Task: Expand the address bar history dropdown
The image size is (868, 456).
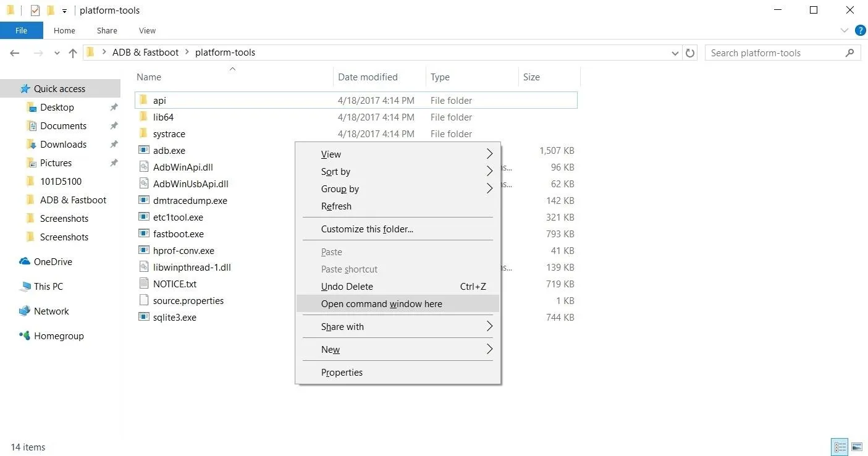Action: [x=675, y=53]
